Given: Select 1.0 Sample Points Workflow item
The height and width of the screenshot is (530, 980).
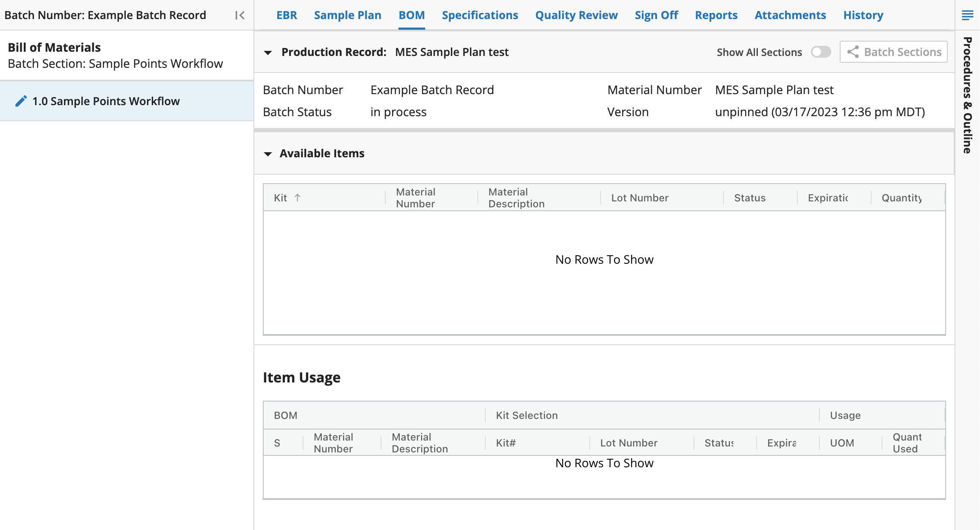Looking at the screenshot, I should click(x=127, y=101).
